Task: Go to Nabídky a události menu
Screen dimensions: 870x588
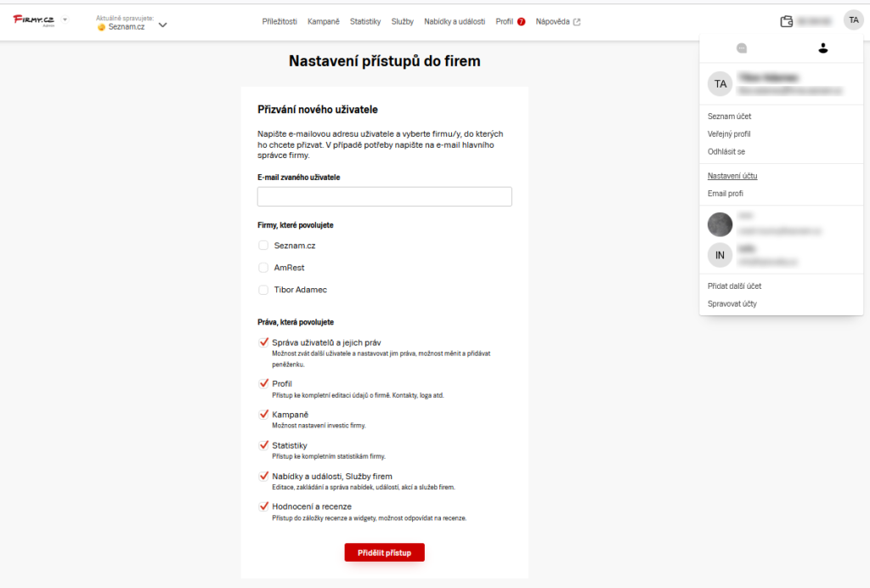Action: tap(455, 22)
